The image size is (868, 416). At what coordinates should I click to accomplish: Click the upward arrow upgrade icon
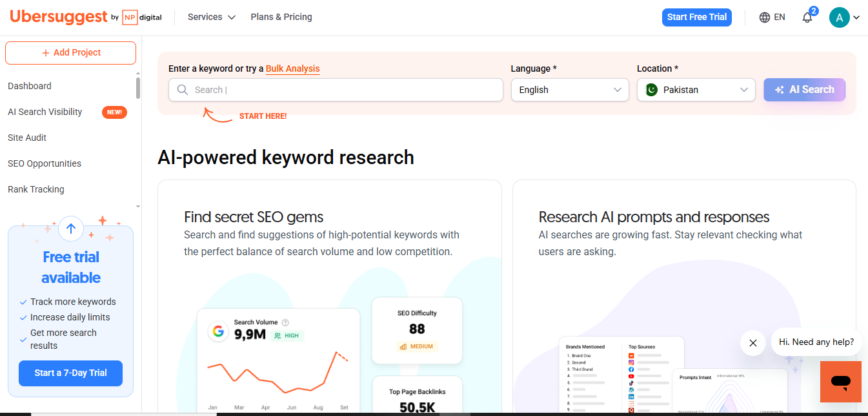[x=71, y=228]
